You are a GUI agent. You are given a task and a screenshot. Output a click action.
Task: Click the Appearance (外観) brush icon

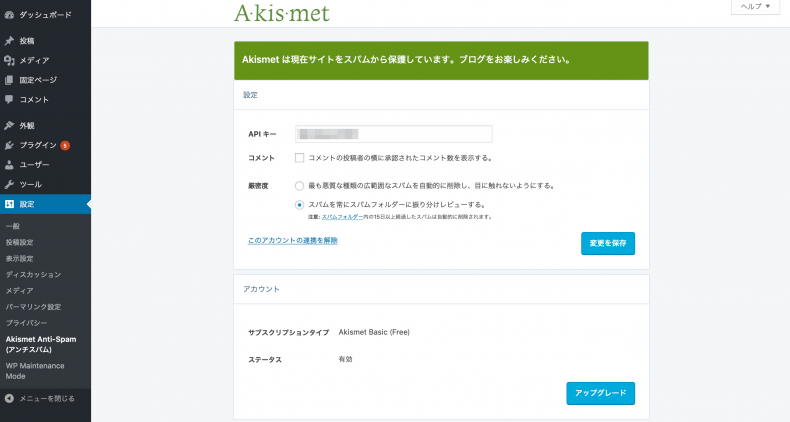pyautogui.click(x=9, y=125)
